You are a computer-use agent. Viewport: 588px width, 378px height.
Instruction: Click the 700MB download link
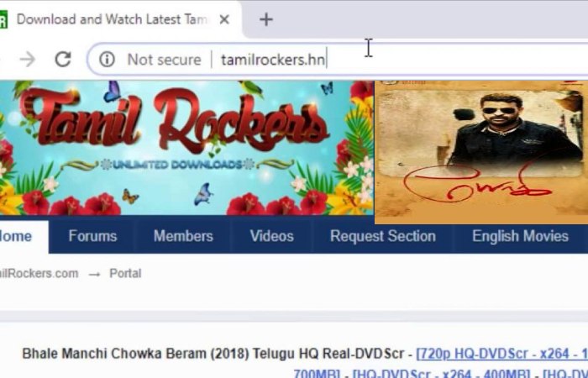[317, 374]
